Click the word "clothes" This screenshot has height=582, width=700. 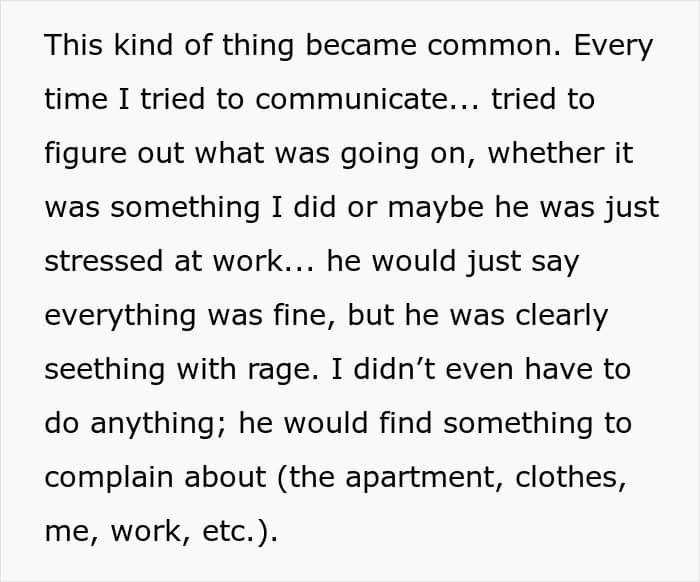[x=571, y=478]
